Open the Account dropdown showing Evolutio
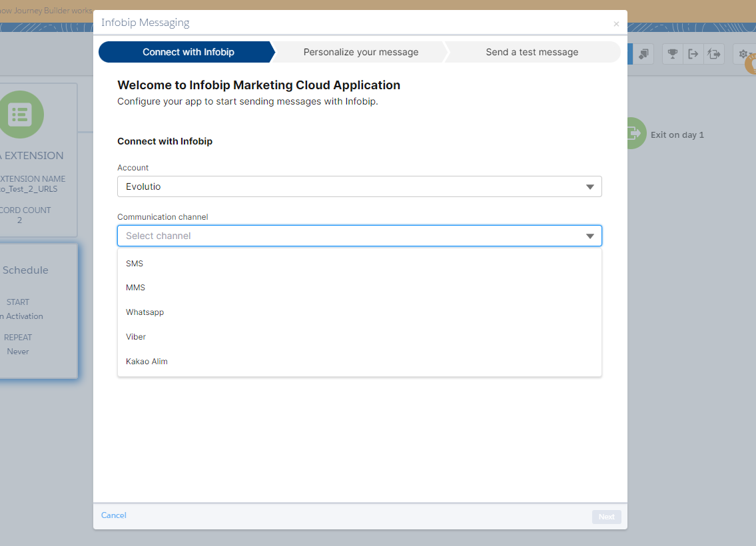 [x=359, y=186]
